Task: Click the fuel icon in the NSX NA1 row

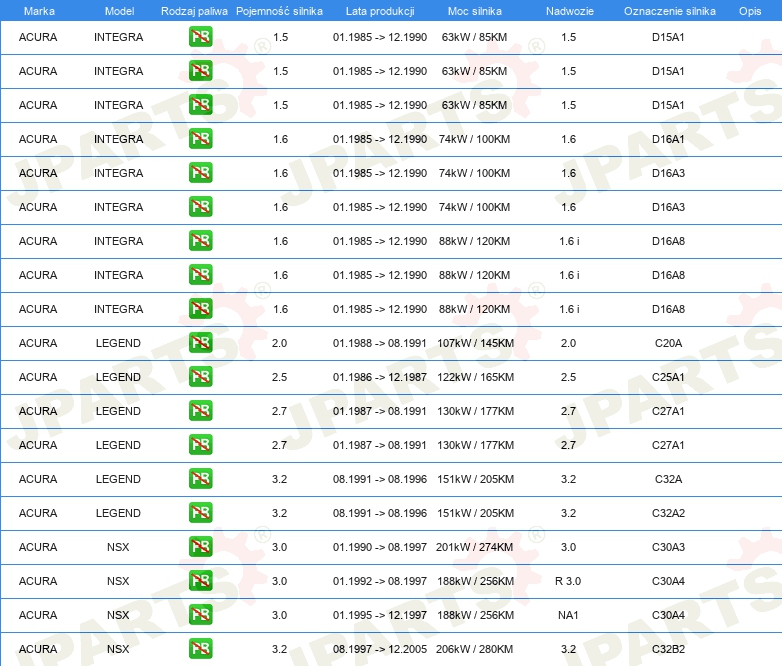Action: pos(200,615)
